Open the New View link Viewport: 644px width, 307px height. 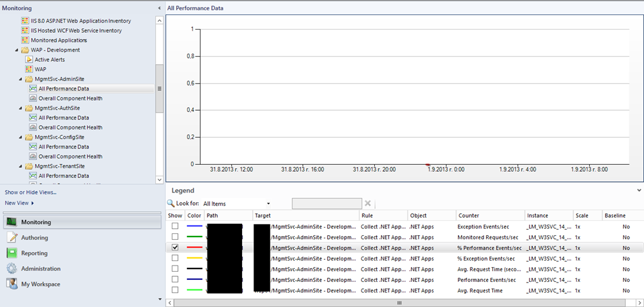click(19, 203)
